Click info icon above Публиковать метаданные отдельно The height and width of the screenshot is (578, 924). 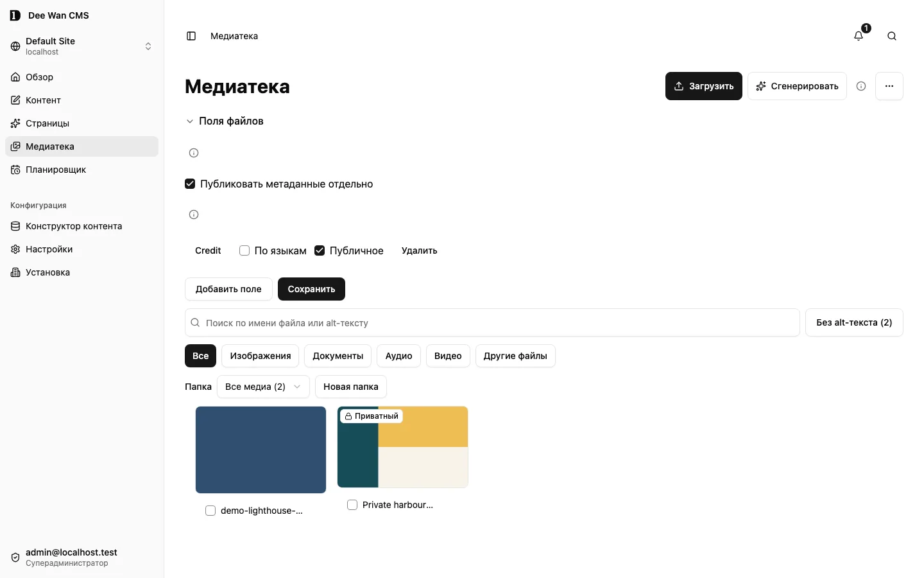coord(194,153)
